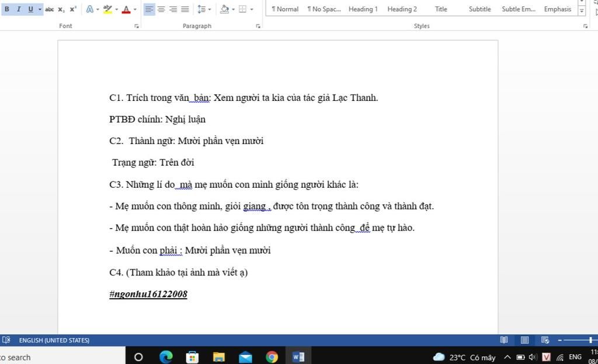Toggle Bold formatting
The height and width of the screenshot is (364, 598).
(7, 9)
